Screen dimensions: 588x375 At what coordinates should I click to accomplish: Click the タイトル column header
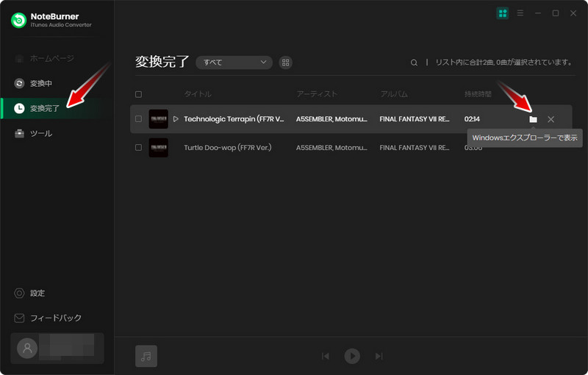point(198,94)
